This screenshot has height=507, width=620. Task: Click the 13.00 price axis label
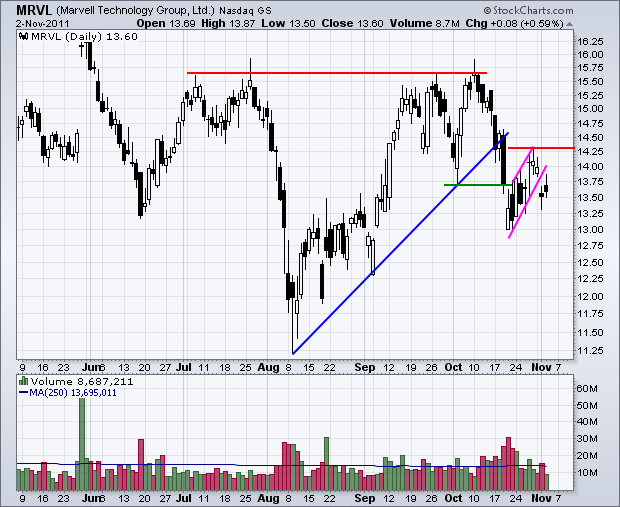click(x=590, y=229)
